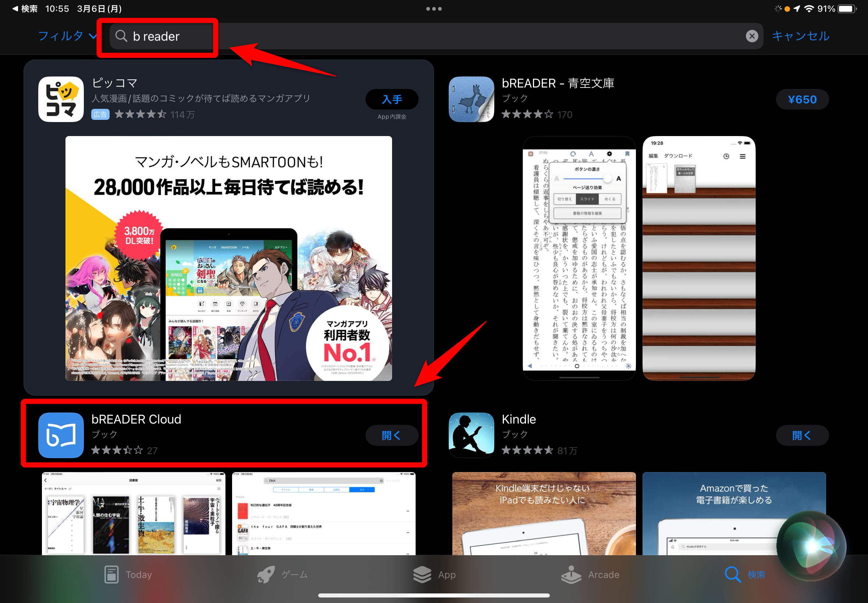Open the bREADER Cloud app icon
This screenshot has width=868, height=603.
61,435
